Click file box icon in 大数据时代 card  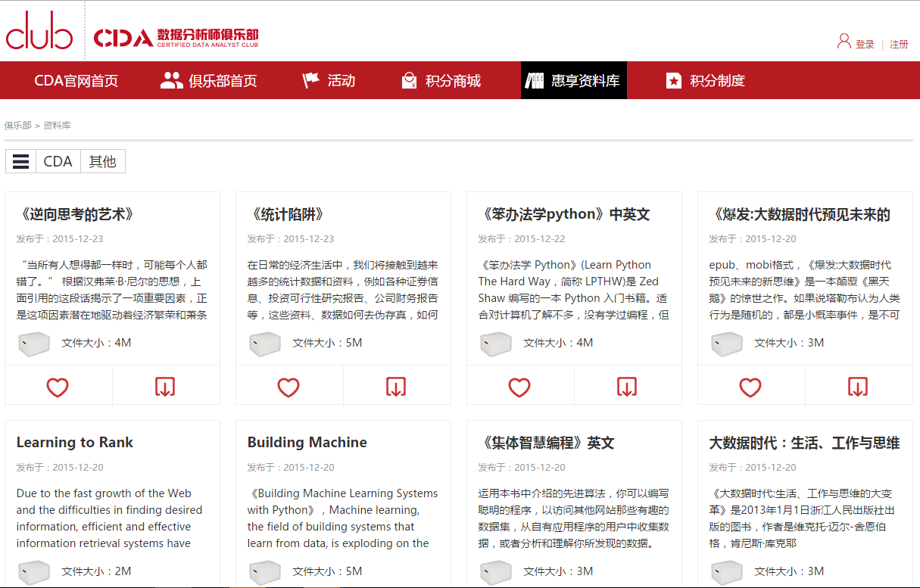727,573
